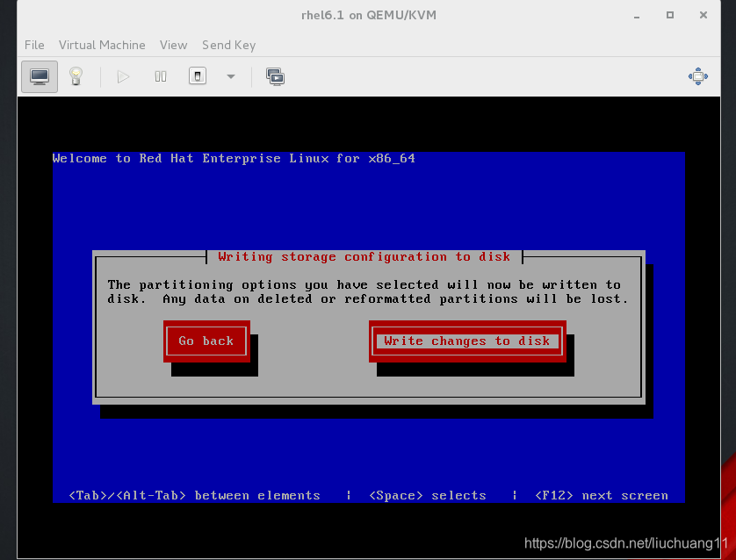Open the File menu
736x560 pixels.
(x=34, y=45)
